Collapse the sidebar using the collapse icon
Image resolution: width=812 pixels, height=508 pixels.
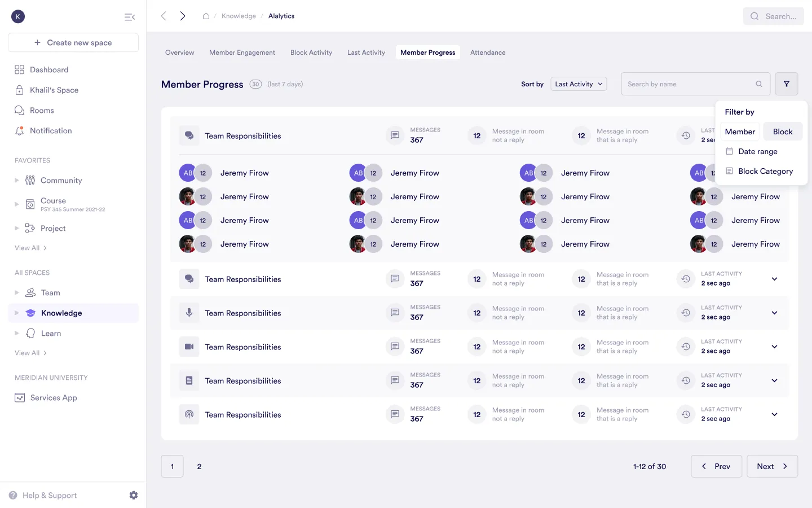click(130, 17)
